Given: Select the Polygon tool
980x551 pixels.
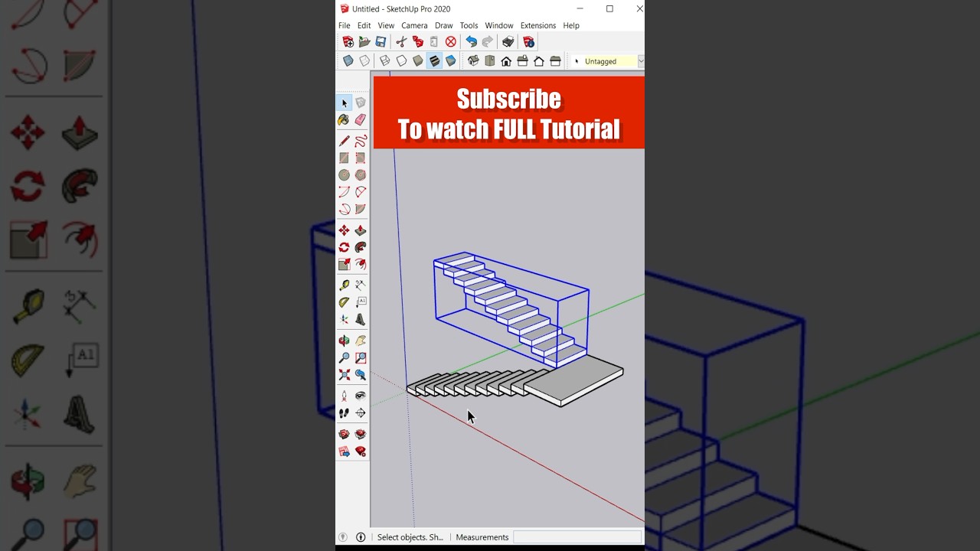Looking at the screenshot, I should tap(361, 174).
